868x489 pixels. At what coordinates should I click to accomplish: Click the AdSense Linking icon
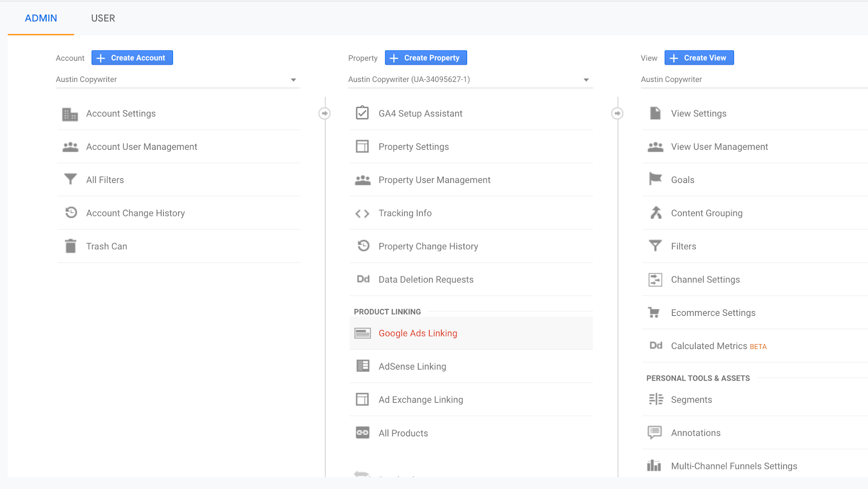(x=363, y=366)
